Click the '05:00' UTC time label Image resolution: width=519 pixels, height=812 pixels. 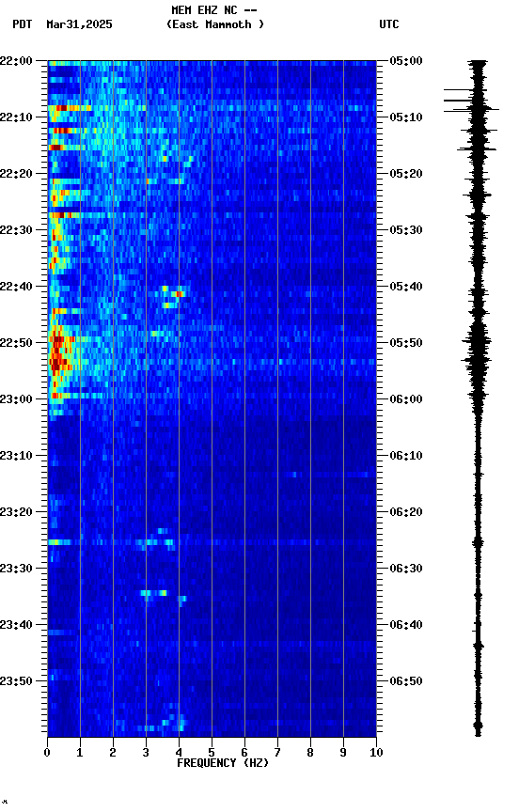(406, 60)
